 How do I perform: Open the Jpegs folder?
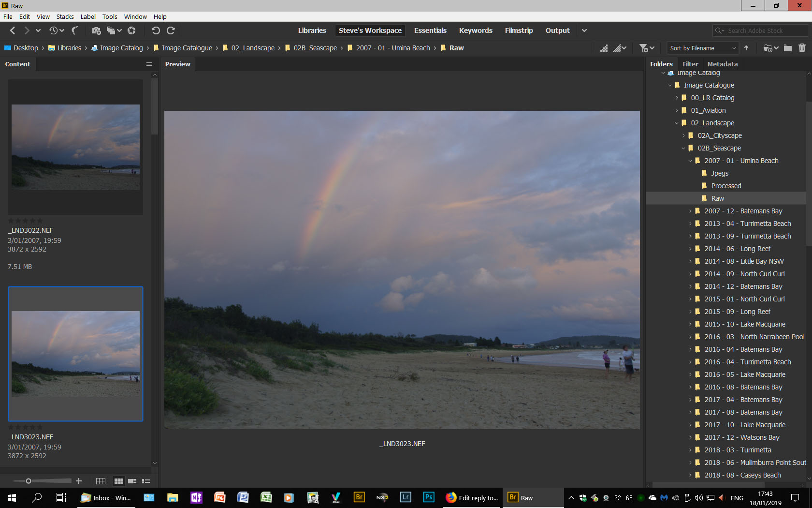[x=720, y=173]
